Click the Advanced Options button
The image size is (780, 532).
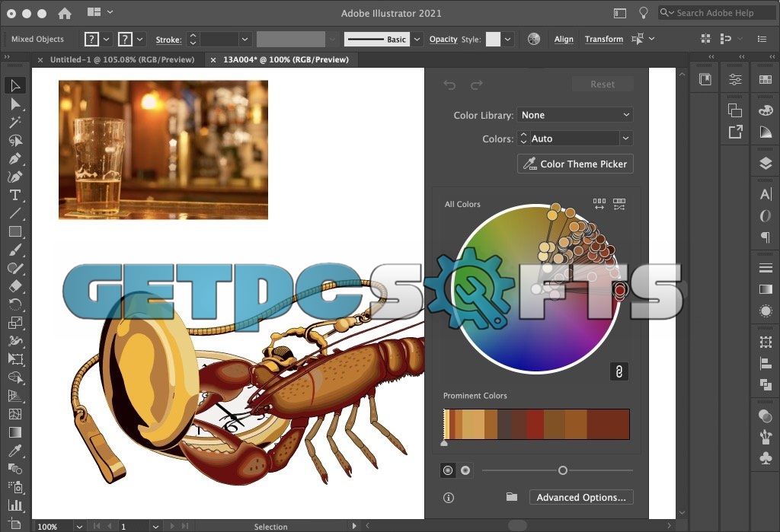click(581, 497)
